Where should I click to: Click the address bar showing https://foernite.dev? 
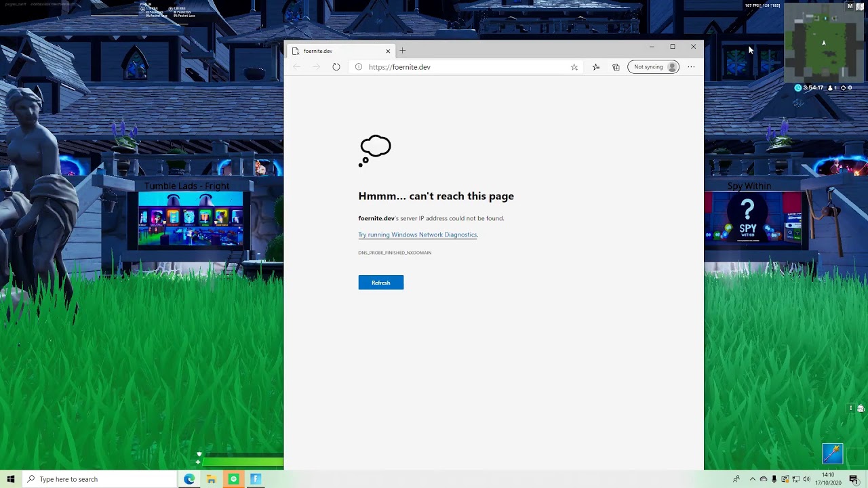coord(465,67)
